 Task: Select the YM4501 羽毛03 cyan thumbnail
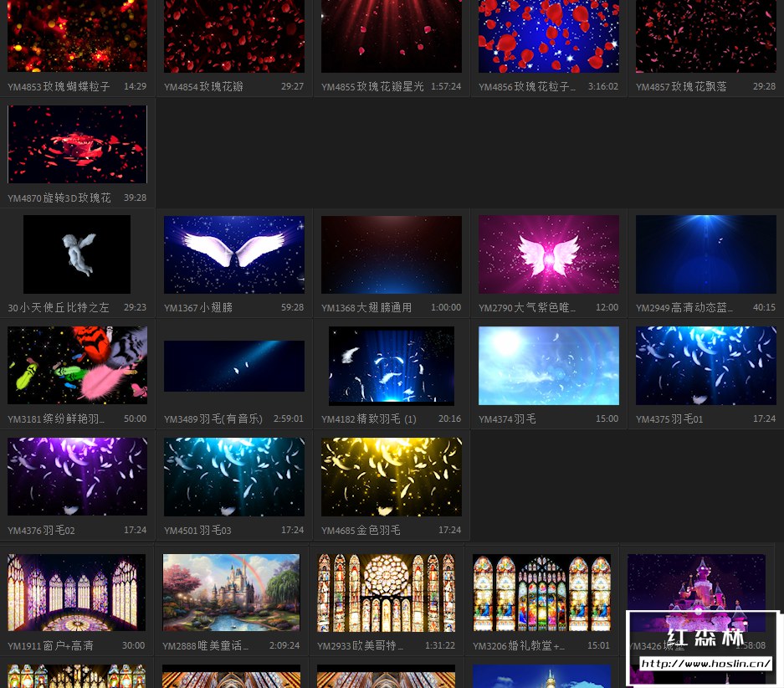[x=234, y=476]
